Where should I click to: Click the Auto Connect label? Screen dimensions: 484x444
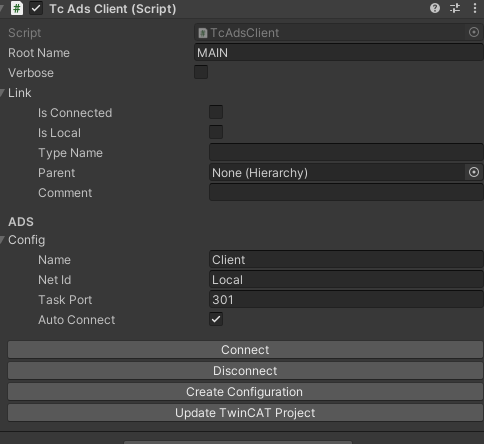coord(77,320)
